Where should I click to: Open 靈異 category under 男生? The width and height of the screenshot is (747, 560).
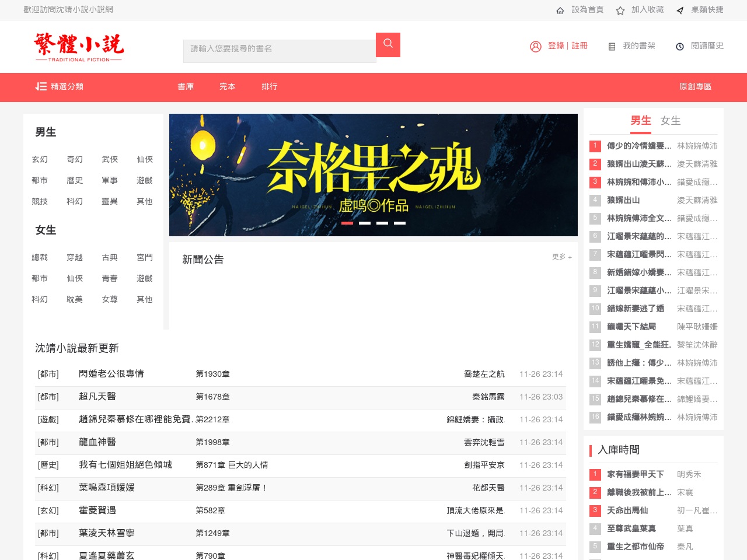tap(110, 201)
